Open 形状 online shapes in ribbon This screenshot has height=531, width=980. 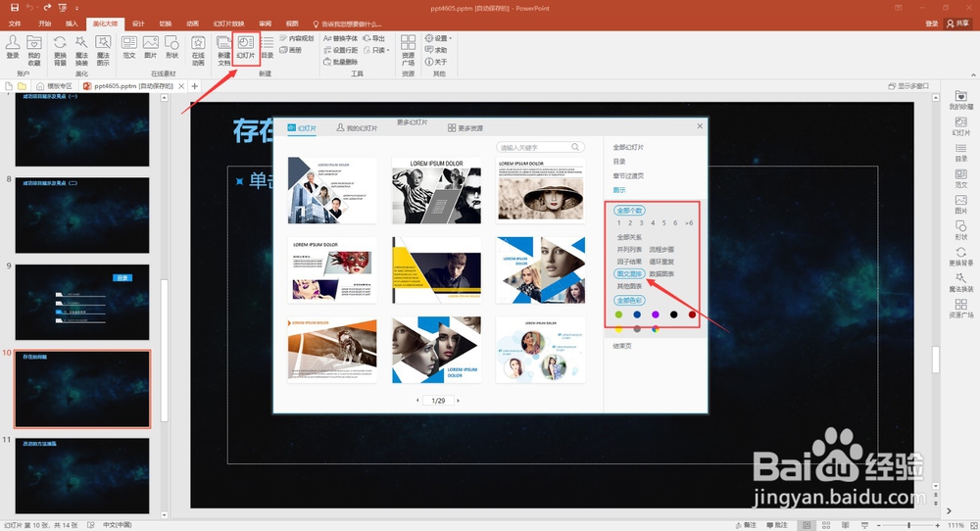tap(171, 47)
